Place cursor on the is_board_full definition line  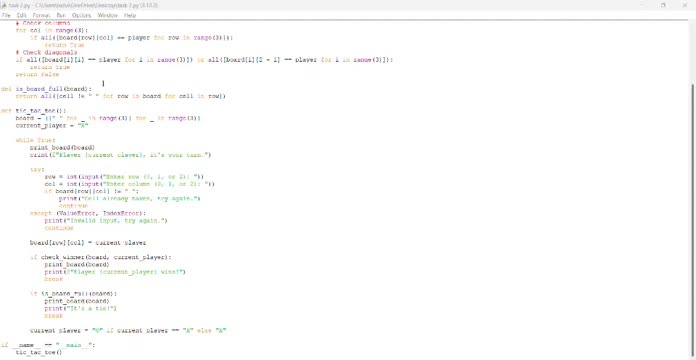[47, 89]
